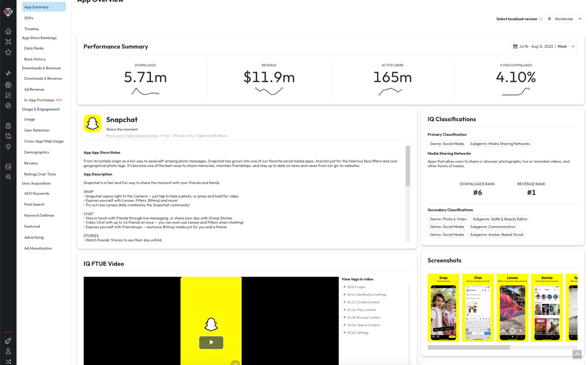Expand the 00:03 Login video tag

coord(354,287)
